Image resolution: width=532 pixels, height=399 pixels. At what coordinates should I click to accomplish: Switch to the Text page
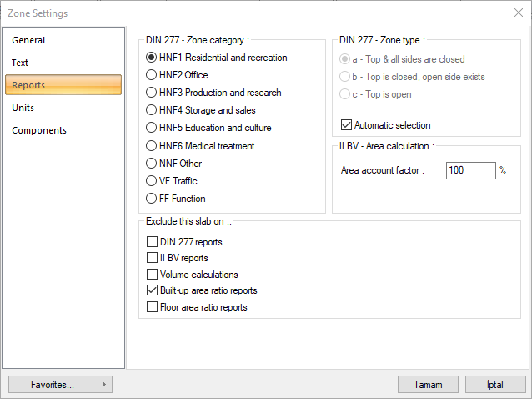[x=20, y=63]
